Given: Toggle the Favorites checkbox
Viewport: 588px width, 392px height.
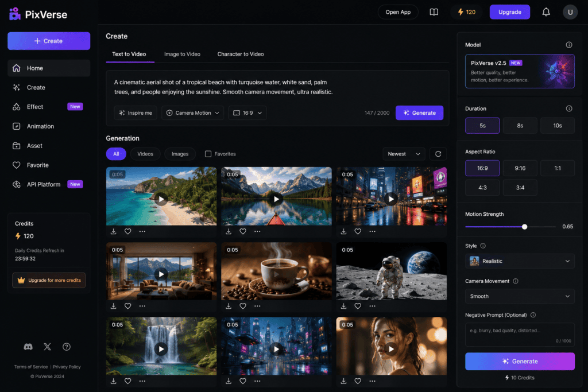Looking at the screenshot, I should click(x=208, y=154).
